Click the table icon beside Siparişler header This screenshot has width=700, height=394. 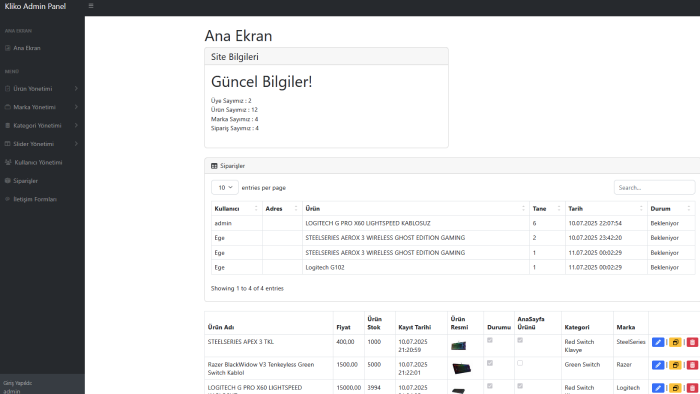[x=214, y=166]
